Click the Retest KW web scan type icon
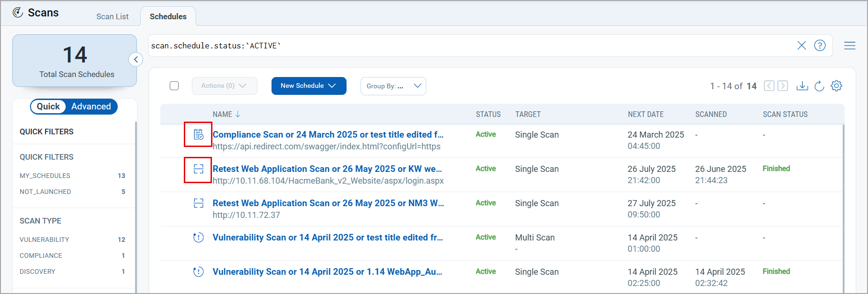Image resolution: width=868 pixels, height=294 pixels. click(198, 169)
